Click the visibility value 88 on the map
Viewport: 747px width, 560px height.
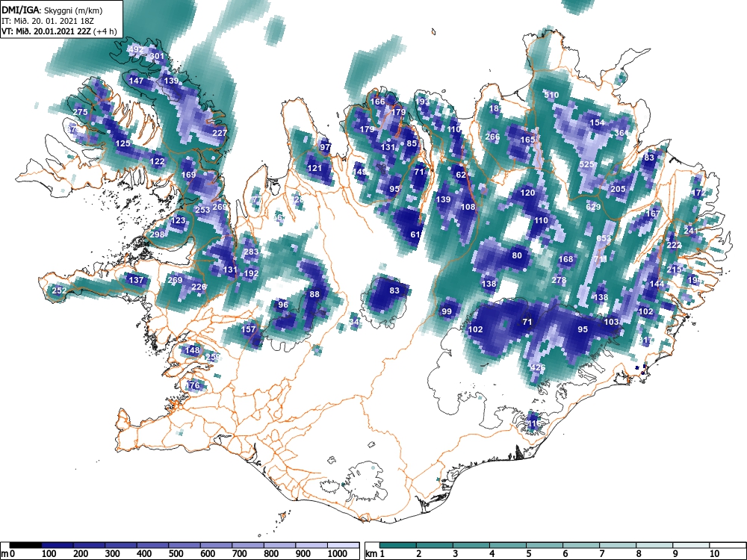314,294
